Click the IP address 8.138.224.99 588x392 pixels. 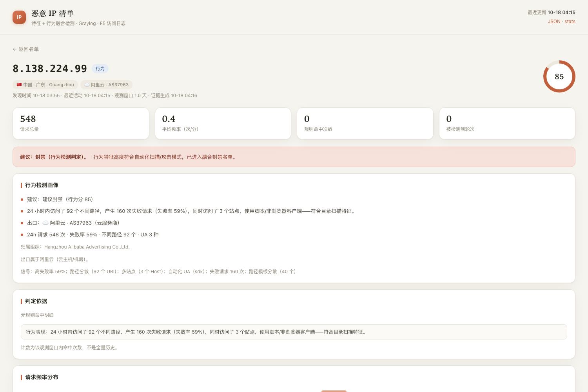point(50,69)
